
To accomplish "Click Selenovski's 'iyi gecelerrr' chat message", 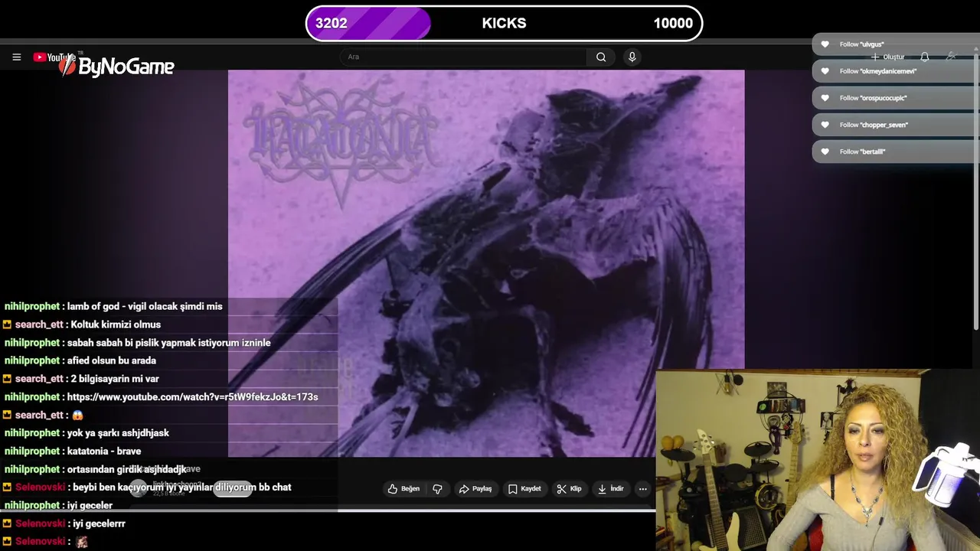I will [x=100, y=523].
